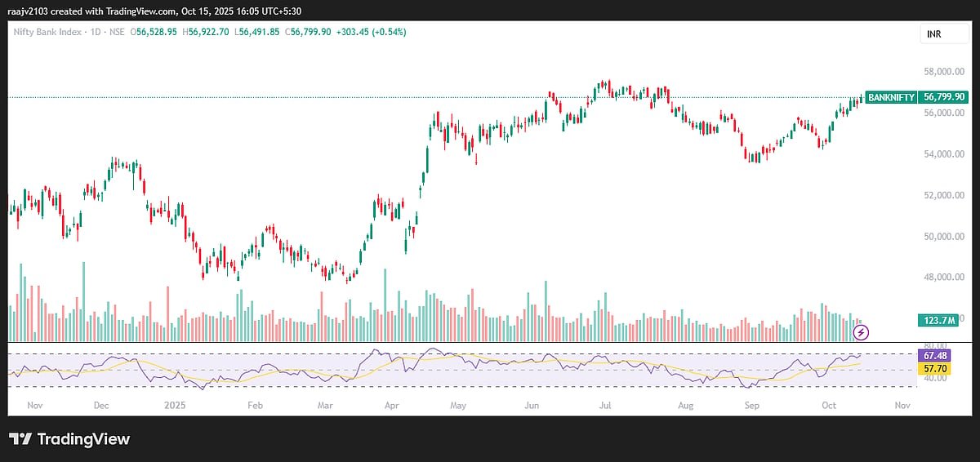Image resolution: width=980 pixels, height=462 pixels.
Task: Click the purple lightning bolt icon
Action: (861, 332)
